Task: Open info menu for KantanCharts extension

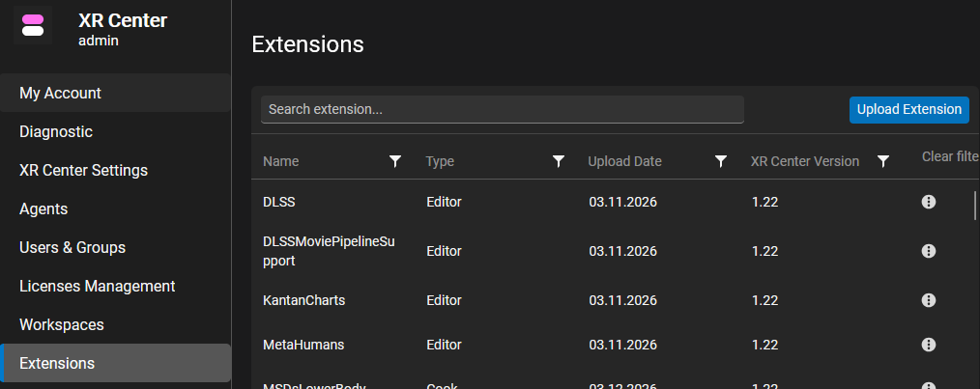Action: click(x=929, y=300)
